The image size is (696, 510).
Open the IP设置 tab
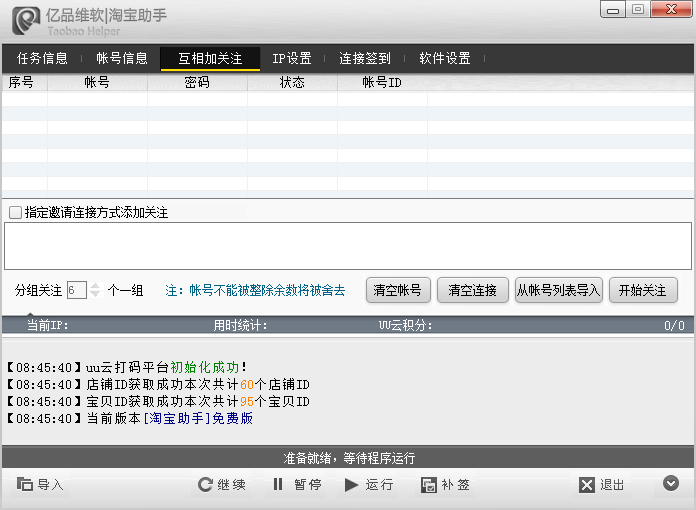click(x=292, y=59)
